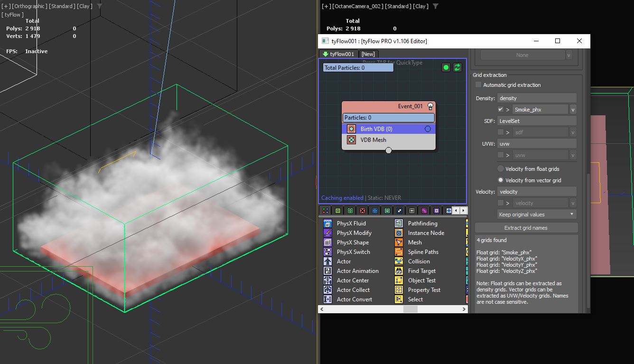Open the Keep original values dropdown
The image size is (634, 364).
click(536, 215)
